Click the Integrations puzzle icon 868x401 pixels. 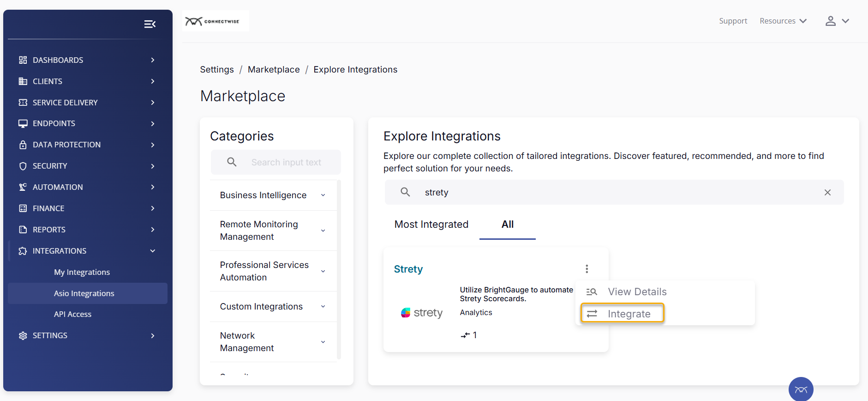23,251
